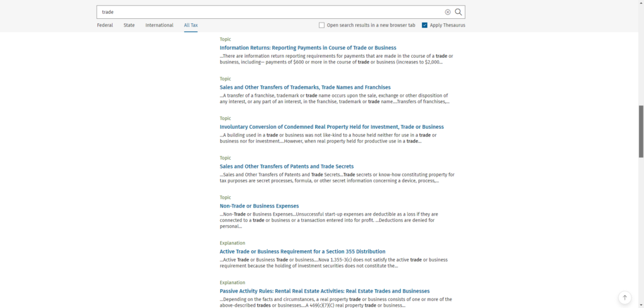Open Active Trade or Business Requirement link
The width and height of the screenshot is (644, 308).
(303, 251)
